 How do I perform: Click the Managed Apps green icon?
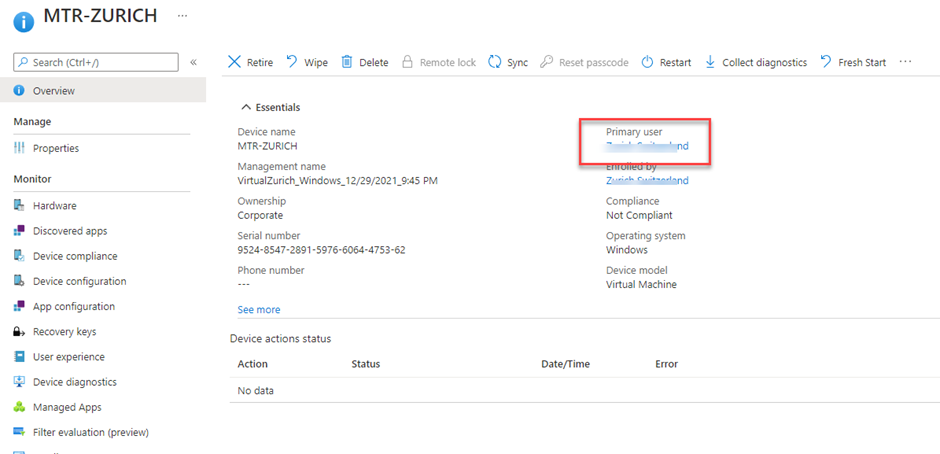19,407
